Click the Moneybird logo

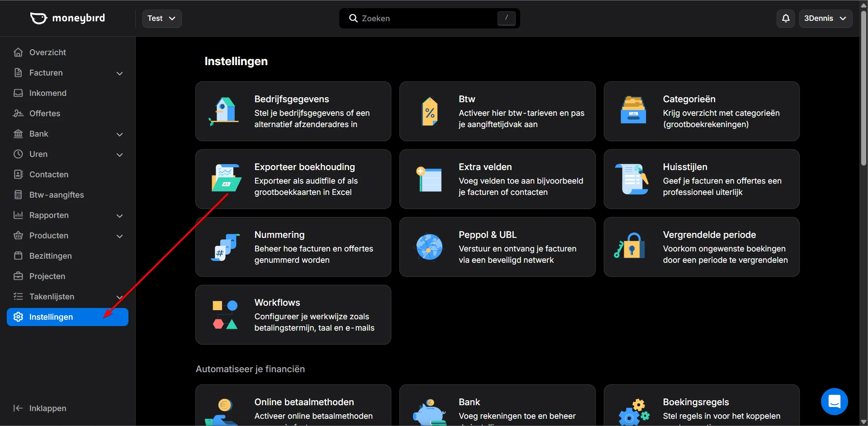tap(68, 18)
